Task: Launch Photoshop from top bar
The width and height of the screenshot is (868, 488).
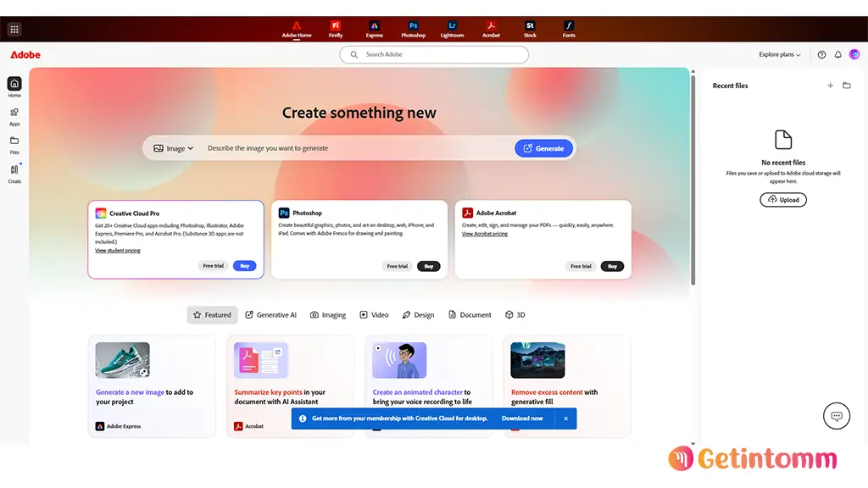Action: tap(413, 30)
